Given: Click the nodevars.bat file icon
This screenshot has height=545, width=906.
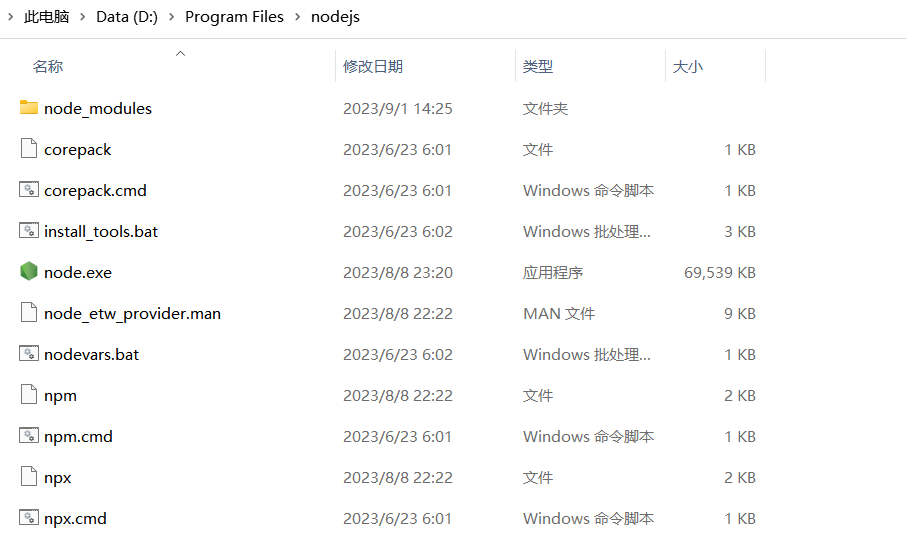Looking at the screenshot, I should click(29, 354).
